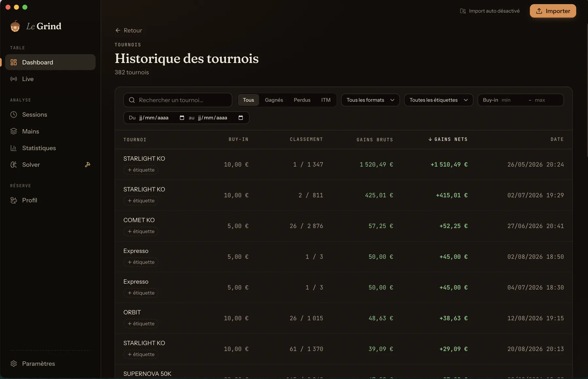This screenshot has height=379, width=588.
Task: Click the Le Grind acorn logo
Action: (15, 26)
